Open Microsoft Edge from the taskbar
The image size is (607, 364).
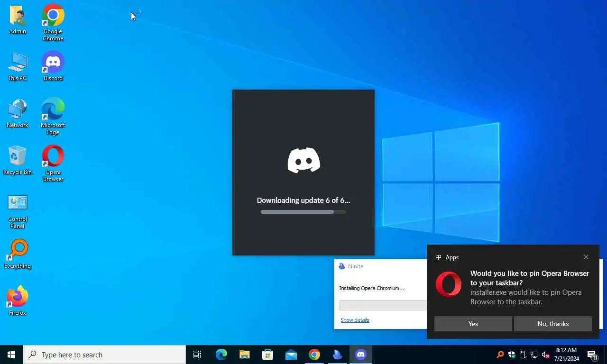(x=221, y=355)
